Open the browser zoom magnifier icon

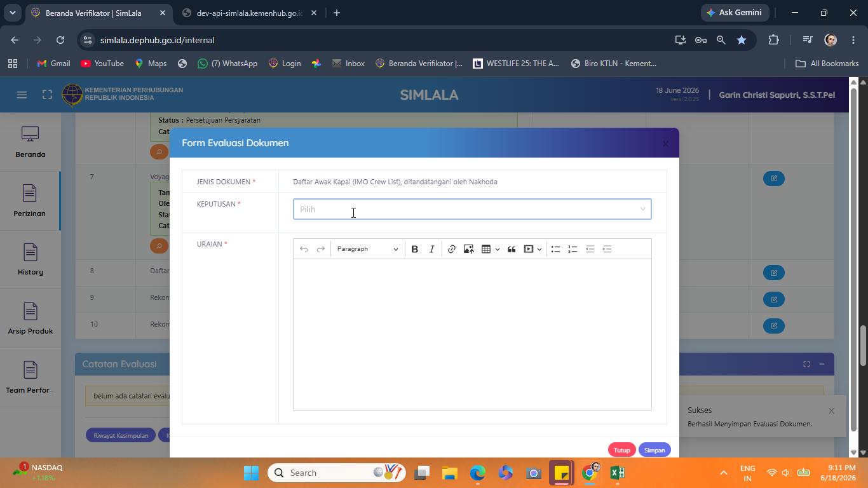721,40
